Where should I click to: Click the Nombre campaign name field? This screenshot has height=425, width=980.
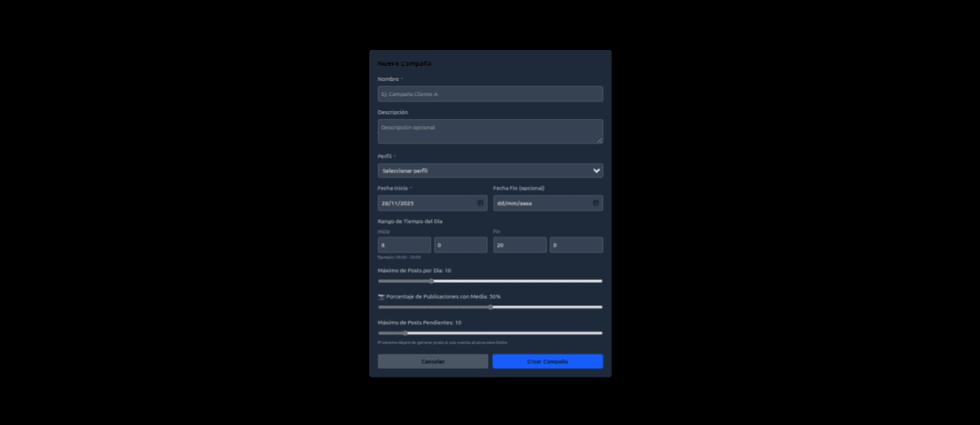(490, 94)
